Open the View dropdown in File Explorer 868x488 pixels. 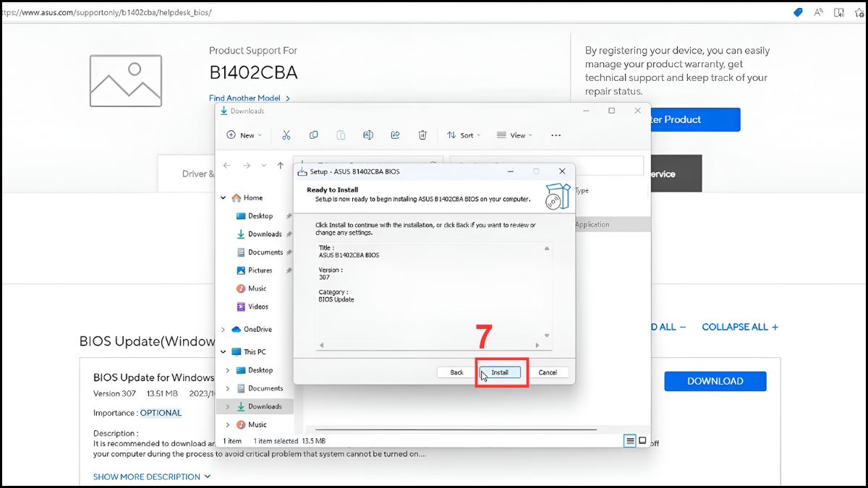[514, 135]
